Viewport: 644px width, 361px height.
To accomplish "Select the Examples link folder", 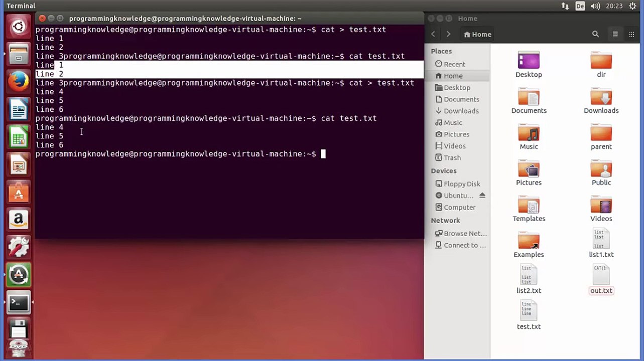I will (x=529, y=245).
